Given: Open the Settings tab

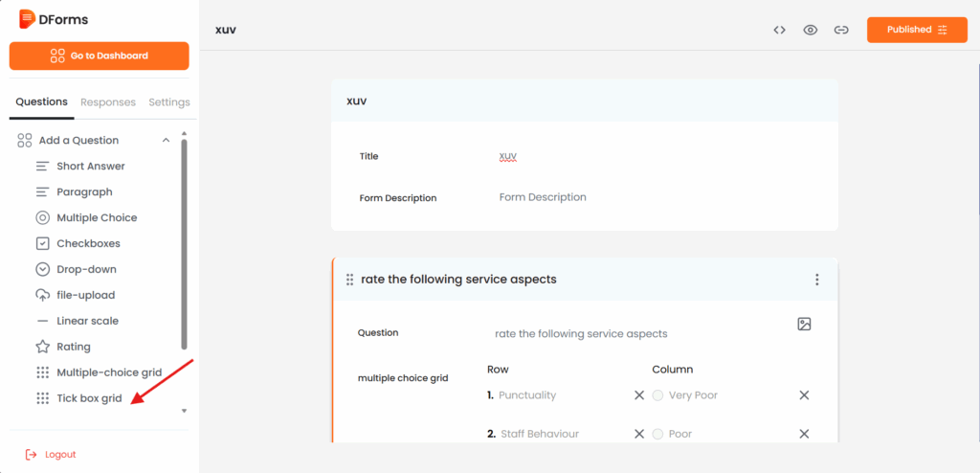Looking at the screenshot, I should (169, 102).
